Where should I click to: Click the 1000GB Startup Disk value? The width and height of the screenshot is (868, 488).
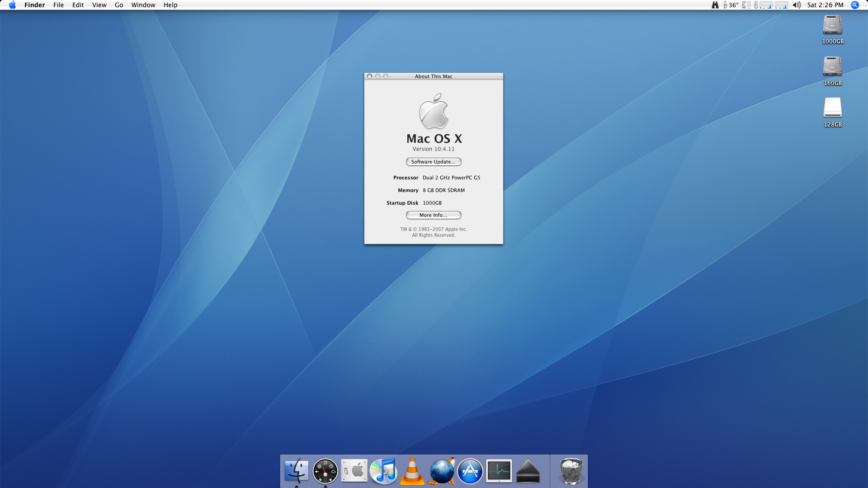point(432,203)
